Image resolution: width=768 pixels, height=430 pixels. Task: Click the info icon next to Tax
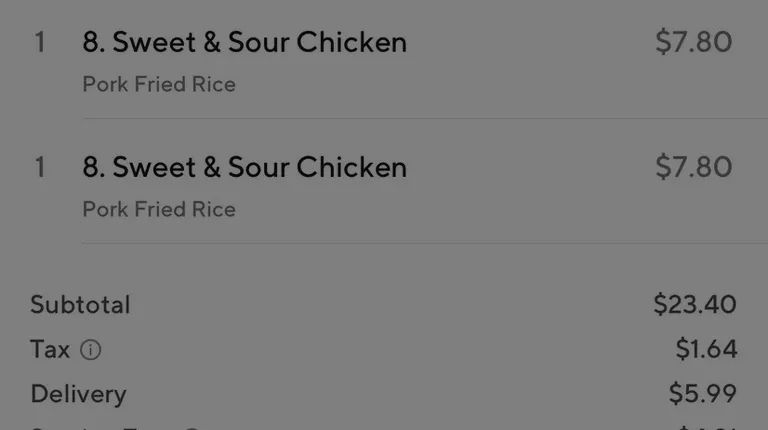coord(91,350)
